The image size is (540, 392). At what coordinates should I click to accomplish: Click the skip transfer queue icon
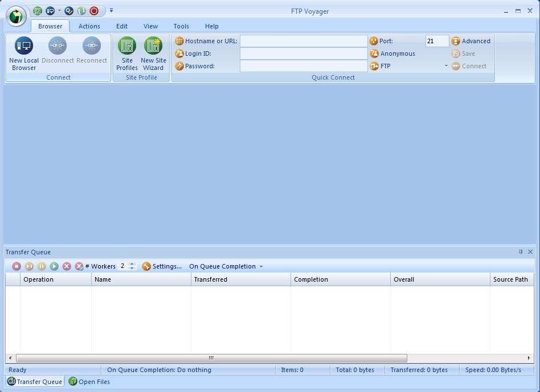click(x=29, y=266)
